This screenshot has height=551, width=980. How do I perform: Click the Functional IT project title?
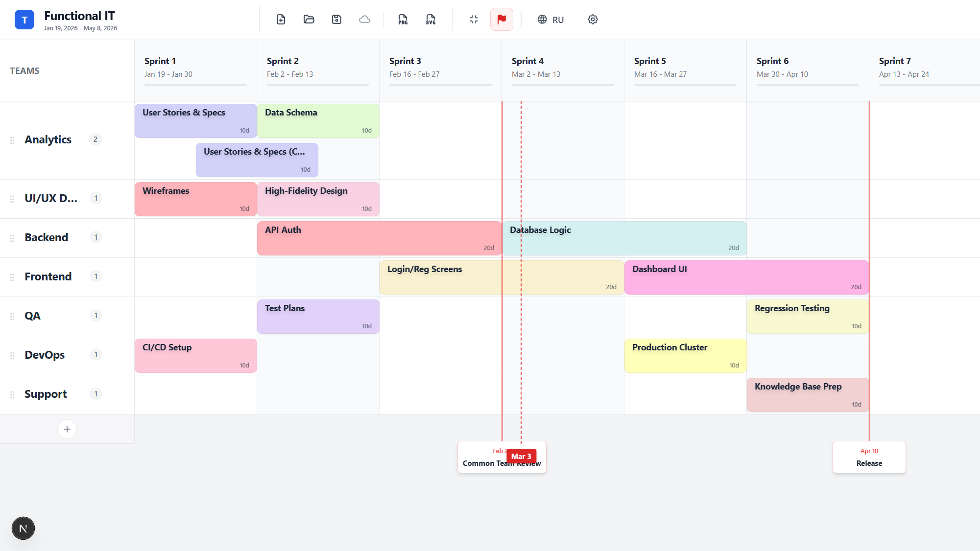click(79, 16)
